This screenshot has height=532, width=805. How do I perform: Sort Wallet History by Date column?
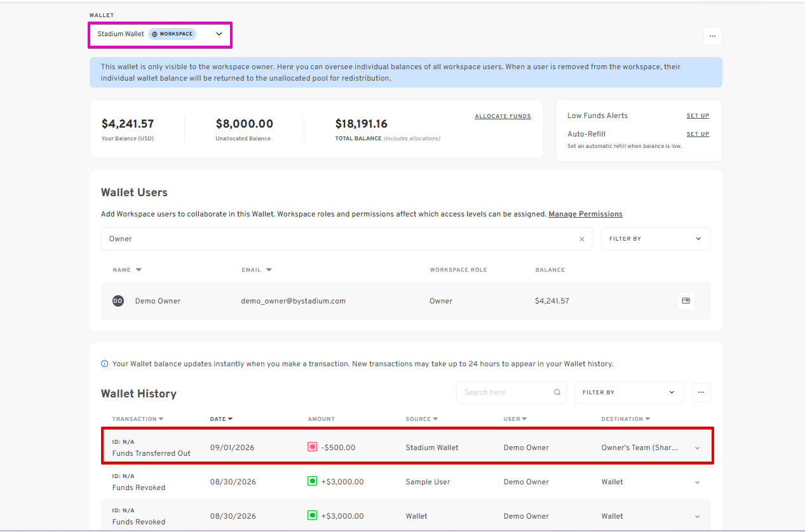point(221,419)
